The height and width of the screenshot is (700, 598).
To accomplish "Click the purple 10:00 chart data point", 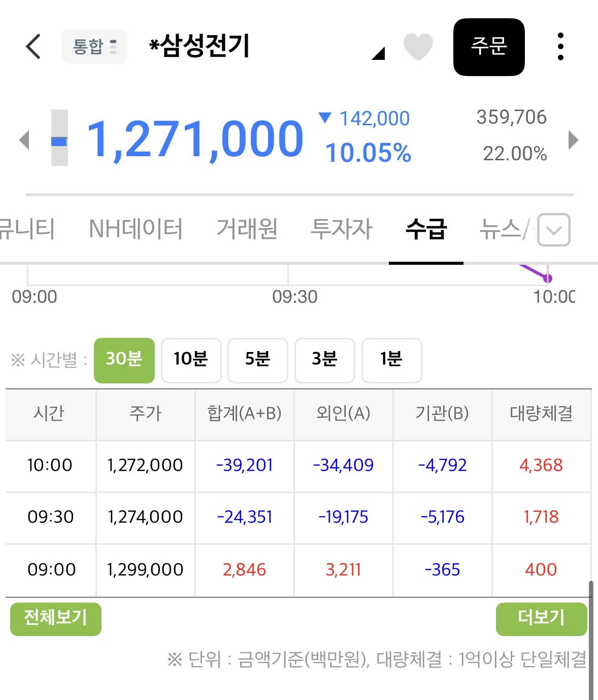I will [x=547, y=278].
